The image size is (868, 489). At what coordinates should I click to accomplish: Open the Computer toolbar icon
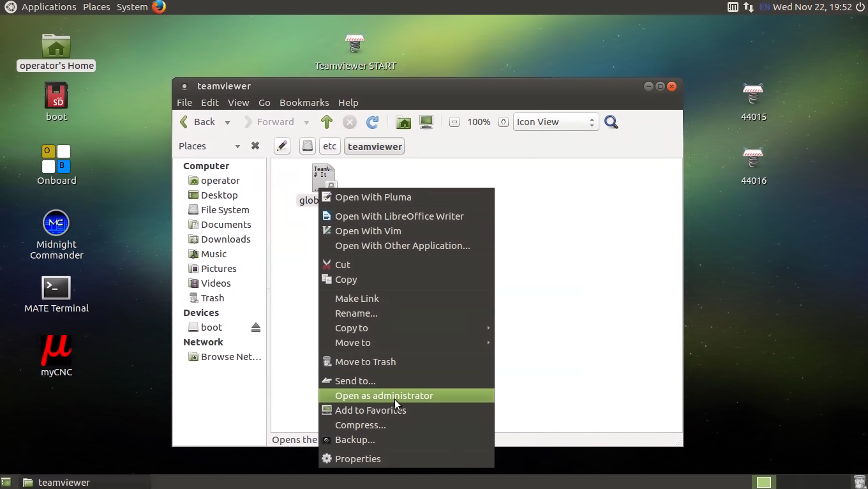[x=426, y=122]
